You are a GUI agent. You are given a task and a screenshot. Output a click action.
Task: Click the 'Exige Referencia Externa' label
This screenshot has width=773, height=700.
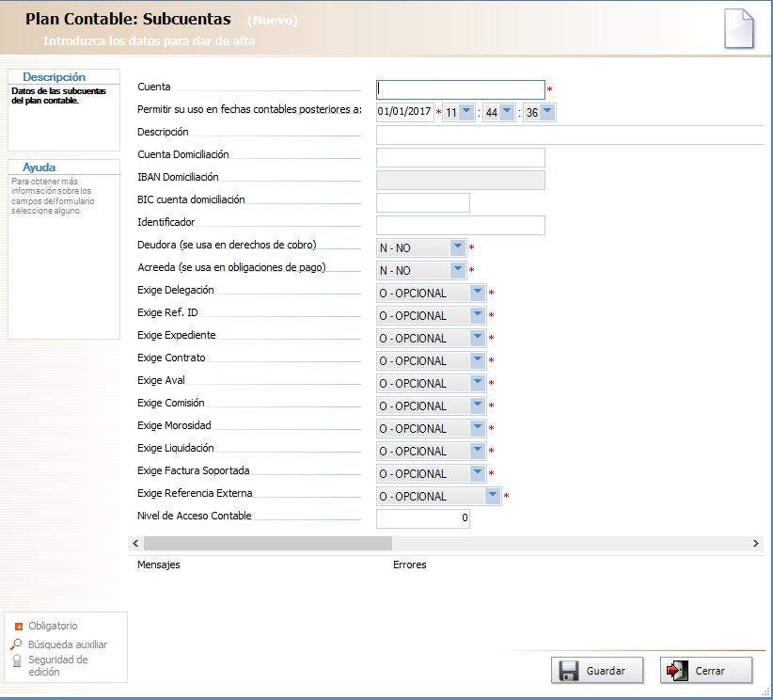pos(195,493)
